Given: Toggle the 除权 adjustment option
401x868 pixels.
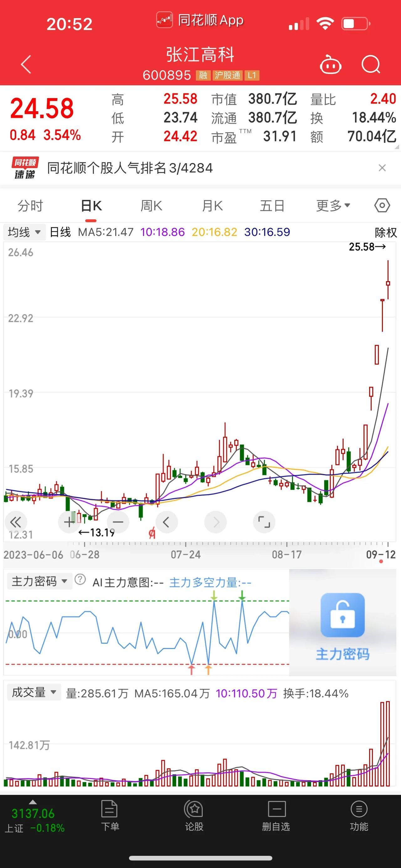Looking at the screenshot, I should pyautogui.click(x=386, y=233).
